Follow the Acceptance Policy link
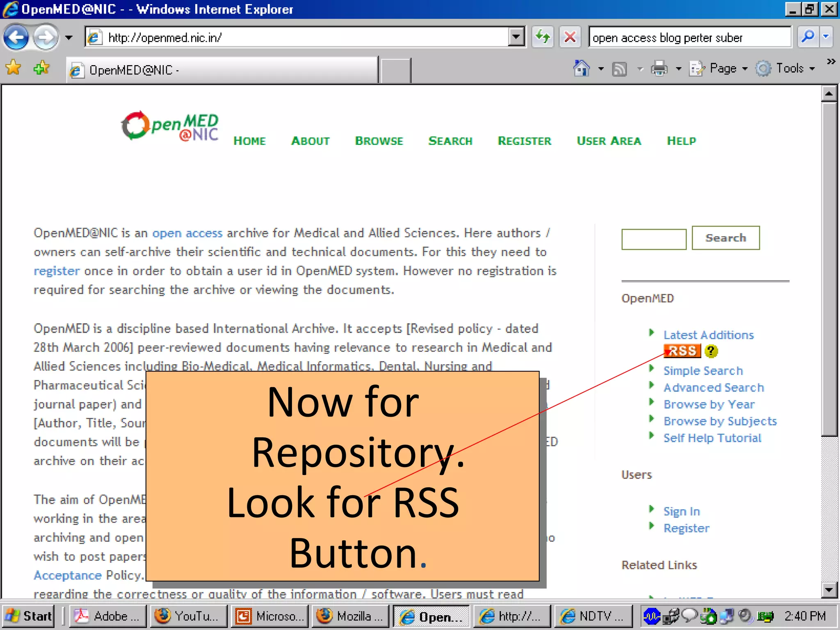The image size is (840, 630). click(67, 575)
